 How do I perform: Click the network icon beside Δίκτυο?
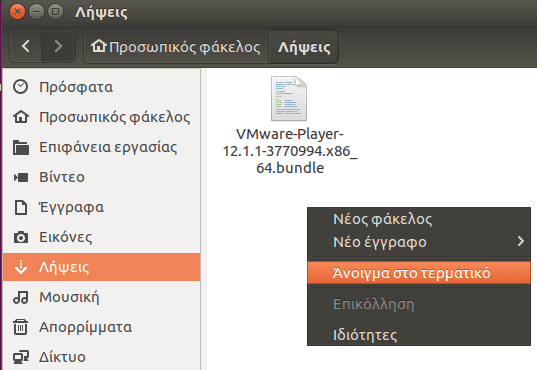(x=21, y=357)
